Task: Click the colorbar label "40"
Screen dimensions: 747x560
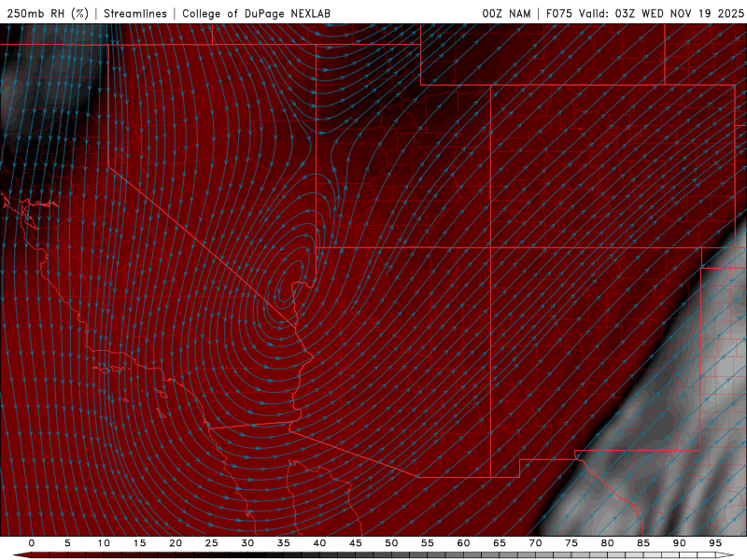Action: tap(319, 543)
